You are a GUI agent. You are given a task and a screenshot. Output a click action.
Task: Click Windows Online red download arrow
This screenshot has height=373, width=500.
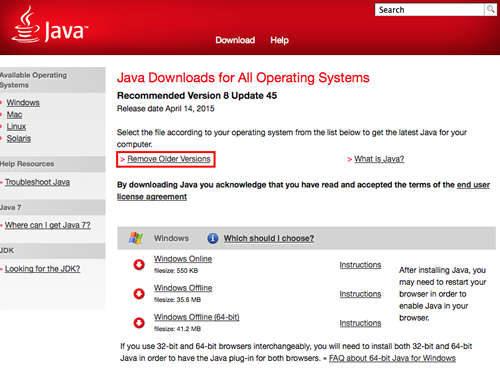pyautogui.click(x=139, y=265)
